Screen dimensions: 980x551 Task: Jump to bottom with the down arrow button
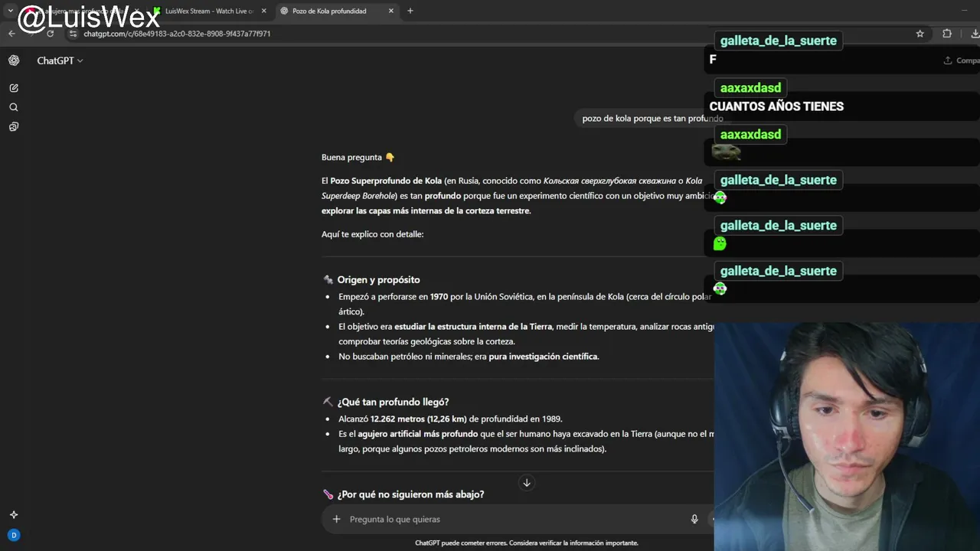click(x=527, y=483)
